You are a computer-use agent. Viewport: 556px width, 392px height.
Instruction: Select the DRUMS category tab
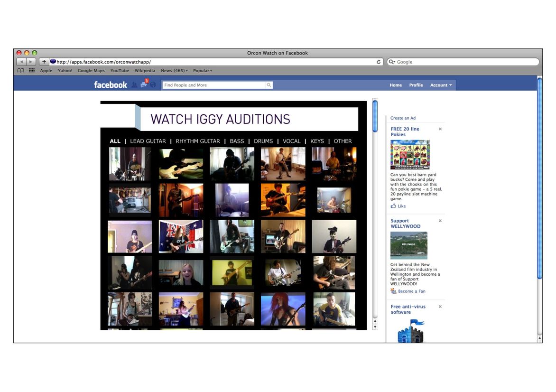click(263, 141)
